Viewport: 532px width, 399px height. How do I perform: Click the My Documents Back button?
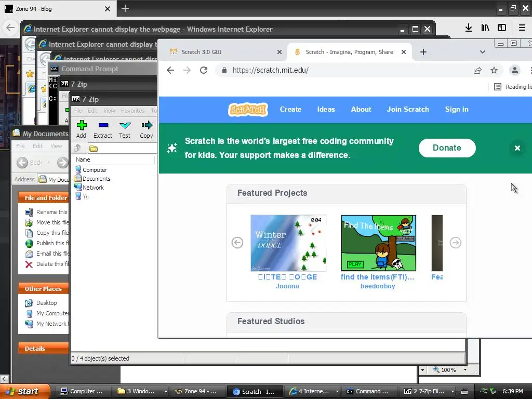[29, 163]
